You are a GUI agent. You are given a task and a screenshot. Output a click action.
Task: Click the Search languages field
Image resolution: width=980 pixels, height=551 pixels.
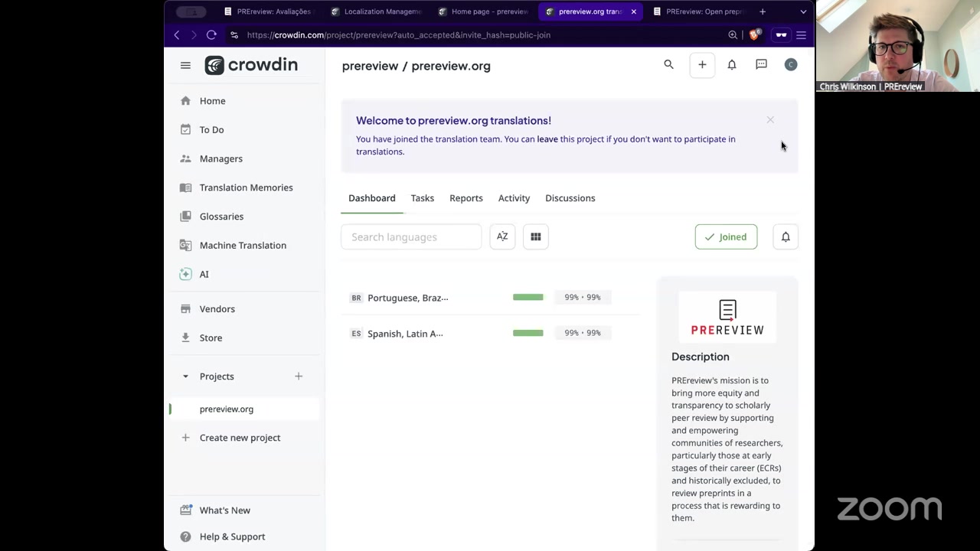pyautogui.click(x=411, y=237)
